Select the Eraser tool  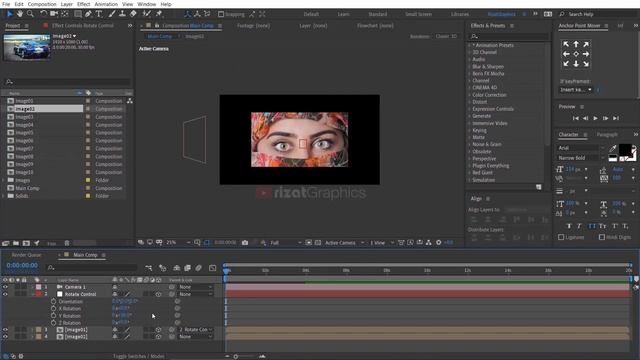click(133, 14)
